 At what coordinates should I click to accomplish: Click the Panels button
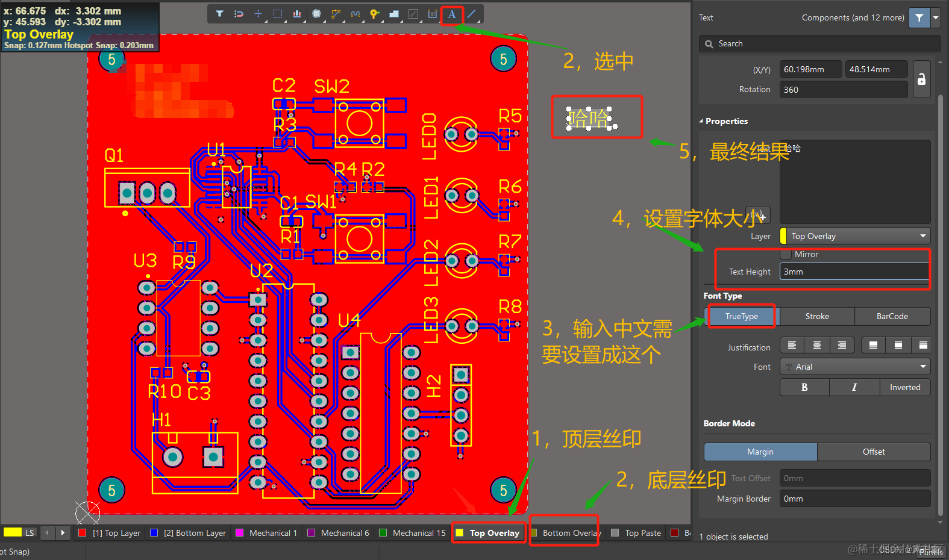[x=931, y=552]
